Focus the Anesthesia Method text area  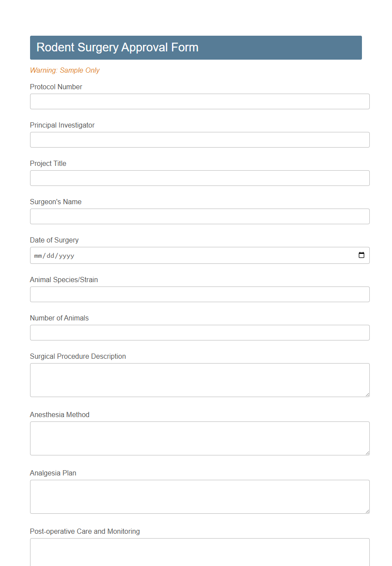(199, 438)
